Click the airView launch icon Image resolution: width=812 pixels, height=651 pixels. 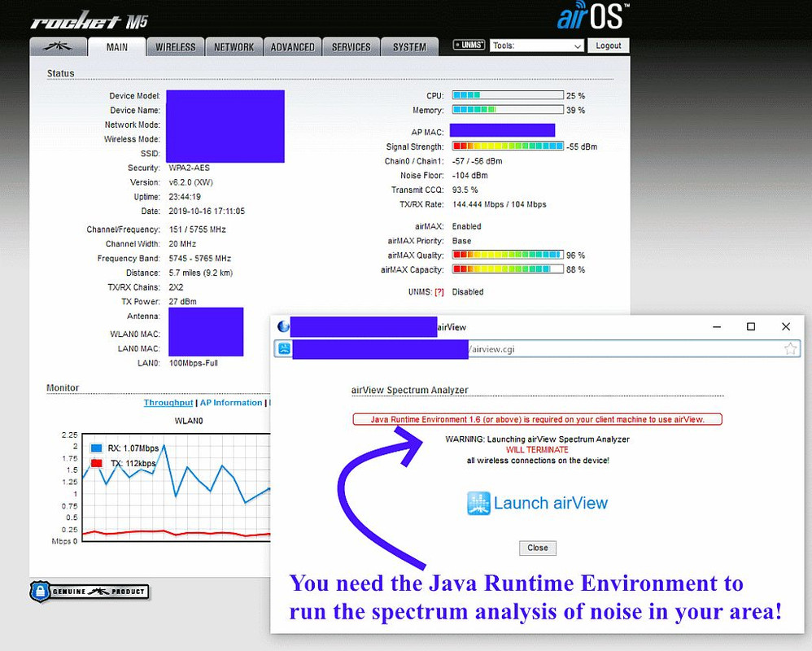[478, 503]
